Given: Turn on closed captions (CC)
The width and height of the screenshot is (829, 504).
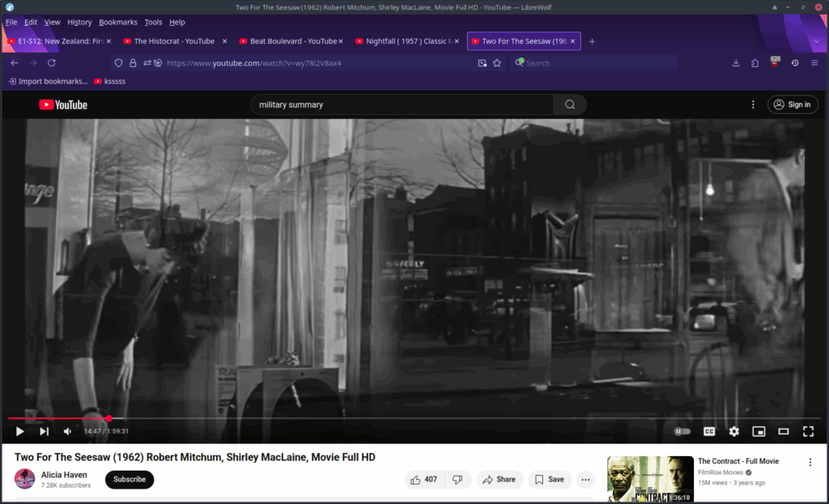Looking at the screenshot, I should 709,432.
